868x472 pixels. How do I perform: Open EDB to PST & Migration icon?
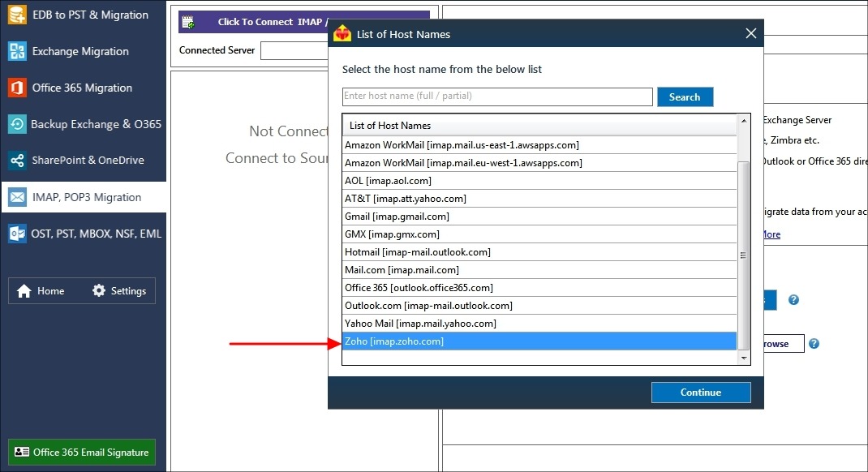[17, 15]
